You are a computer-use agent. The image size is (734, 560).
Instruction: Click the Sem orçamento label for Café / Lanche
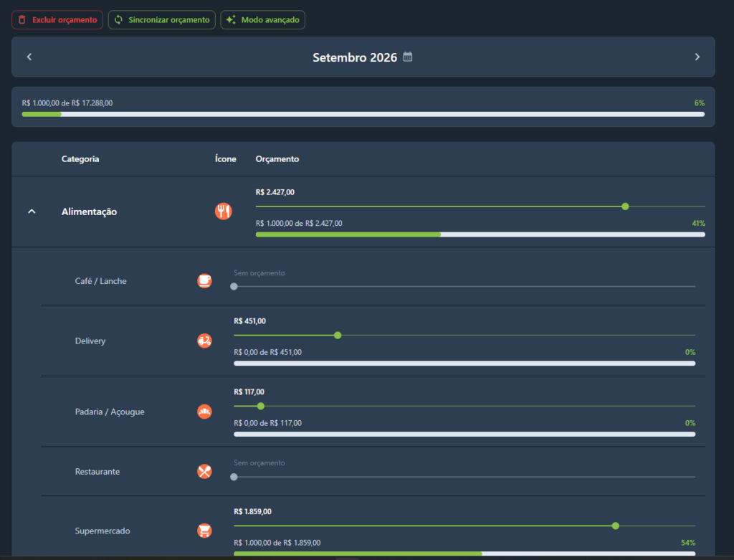[259, 273]
